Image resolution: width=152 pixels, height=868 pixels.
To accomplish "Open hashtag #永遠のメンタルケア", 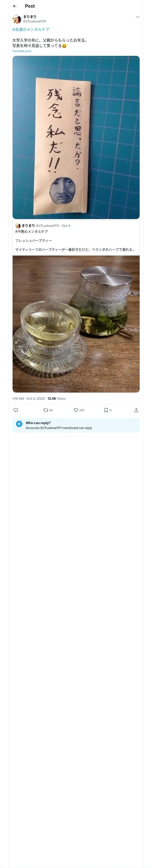I will [31, 30].
